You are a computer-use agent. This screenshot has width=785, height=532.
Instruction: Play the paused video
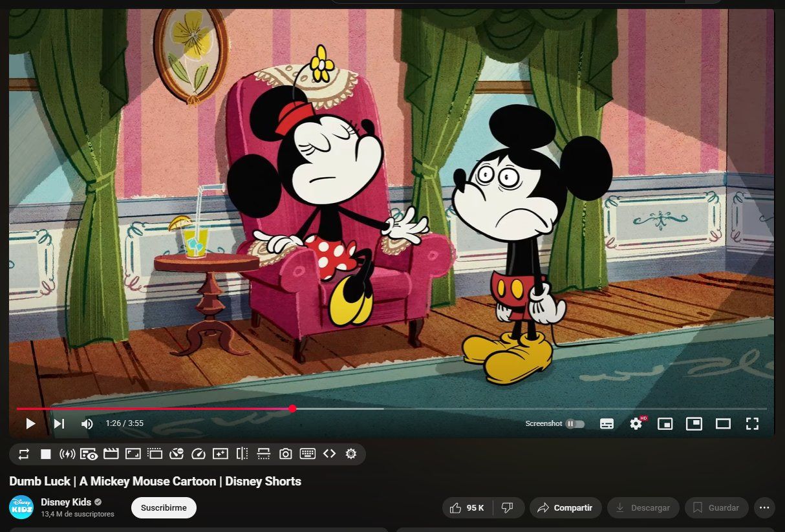[30, 424]
